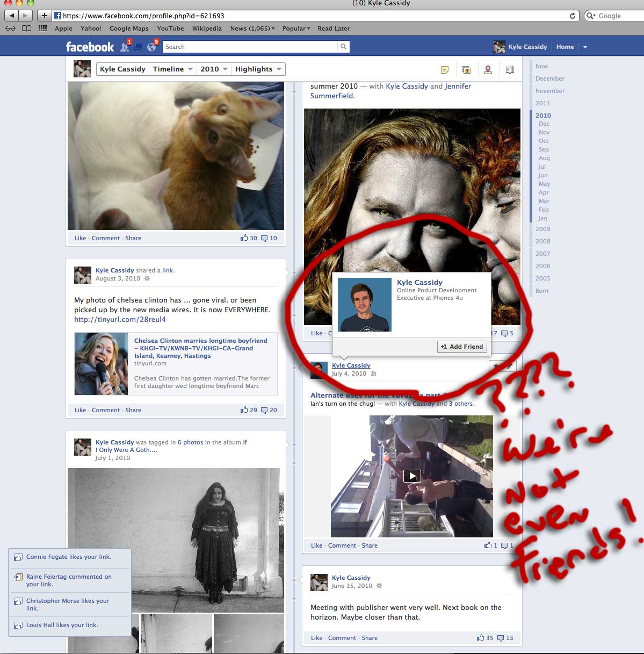Click the Add Friend button
The height and width of the screenshot is (654, 644).
(462, 347)
